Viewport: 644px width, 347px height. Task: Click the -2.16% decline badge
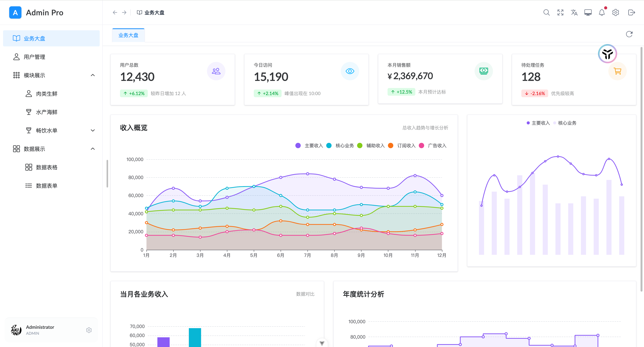click(535, 94)
